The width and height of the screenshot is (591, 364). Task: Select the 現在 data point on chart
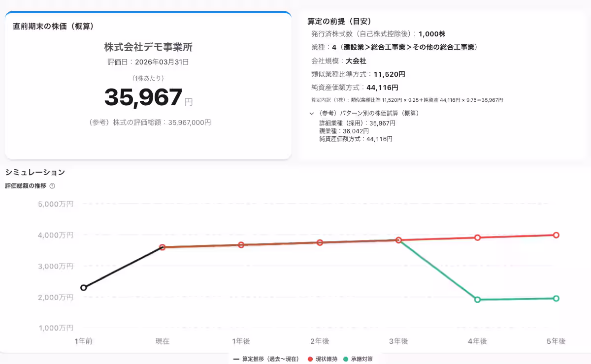click(163, 247)
